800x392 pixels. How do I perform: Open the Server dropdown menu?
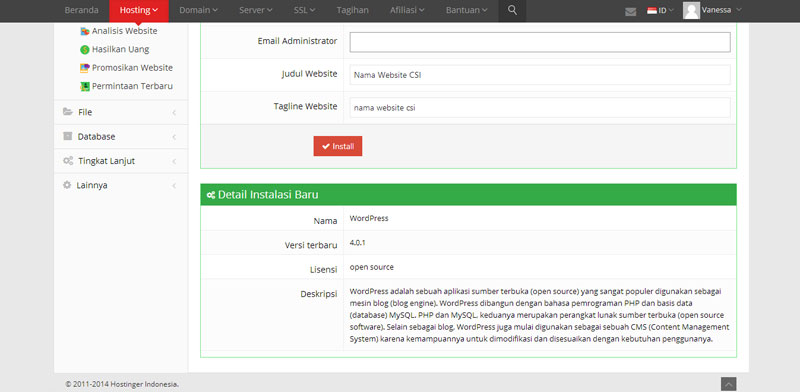[x=256, y=10]
